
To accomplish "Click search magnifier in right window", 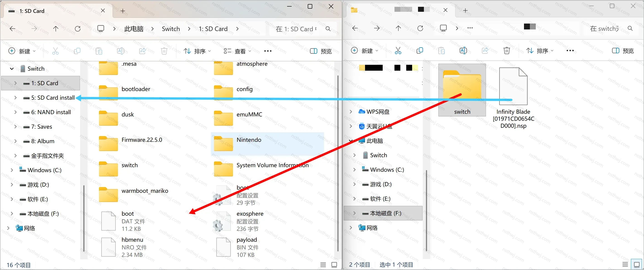I will point(630,29).
